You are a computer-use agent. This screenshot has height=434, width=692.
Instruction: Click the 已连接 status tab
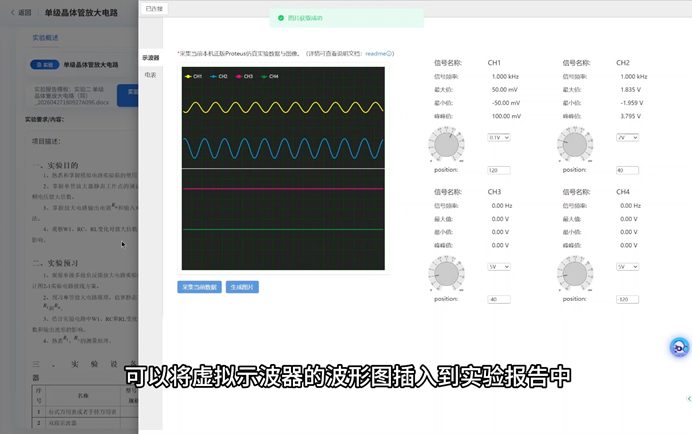pyautogui.click(x=154, y=9)
